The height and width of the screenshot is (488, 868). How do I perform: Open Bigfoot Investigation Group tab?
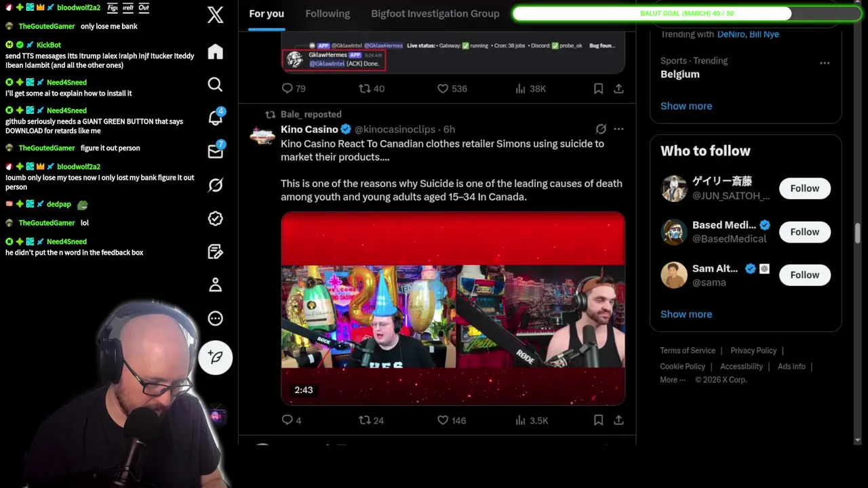[x=435, y=14]
